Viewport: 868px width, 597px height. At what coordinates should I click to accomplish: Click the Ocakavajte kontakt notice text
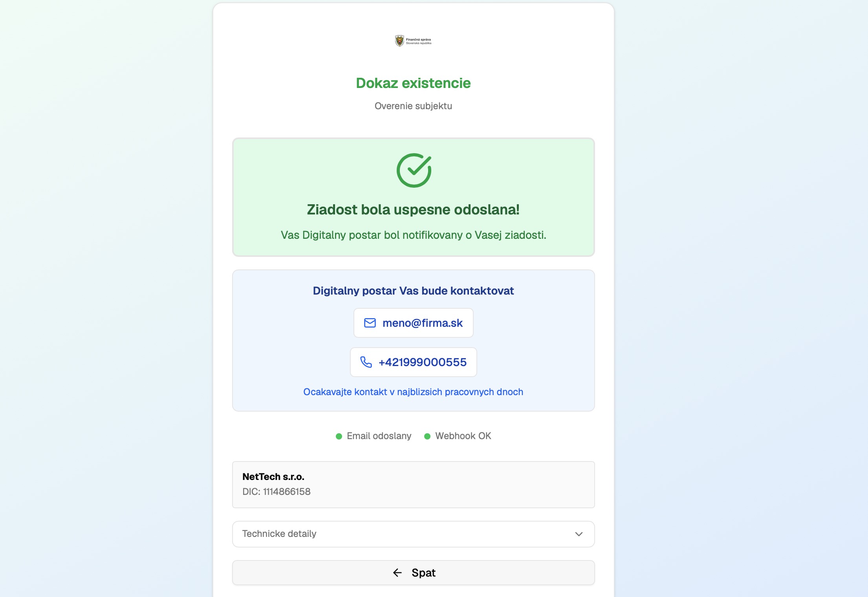pos(413,392)
